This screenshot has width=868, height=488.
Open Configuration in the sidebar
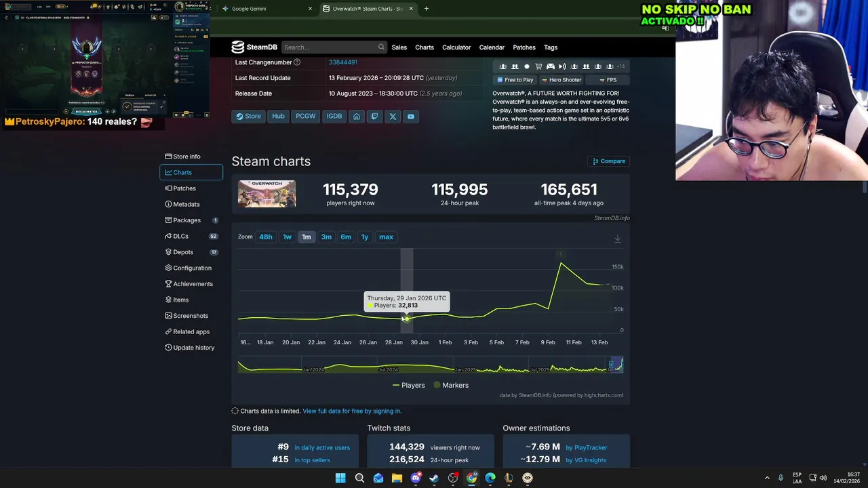pos(191,268)
